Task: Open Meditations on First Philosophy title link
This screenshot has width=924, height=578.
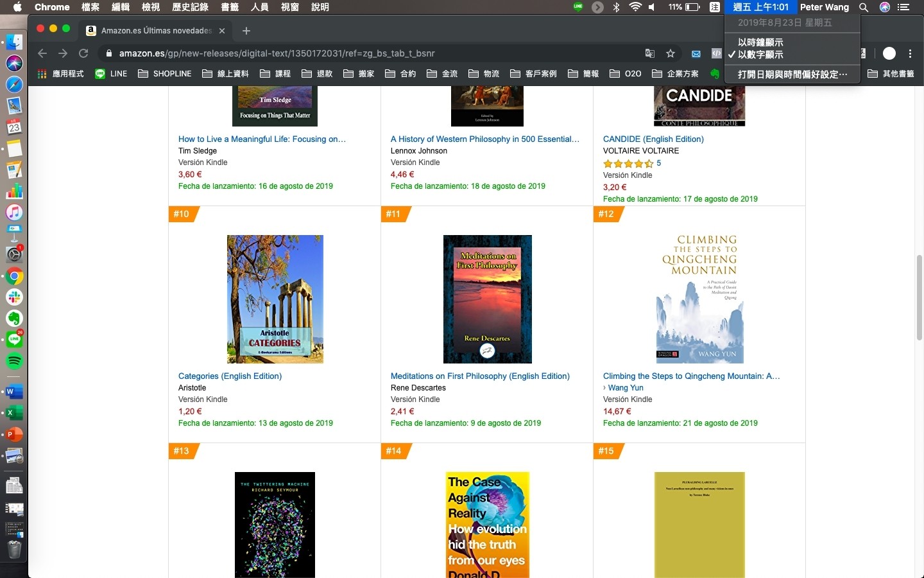Action: (480, 376)
